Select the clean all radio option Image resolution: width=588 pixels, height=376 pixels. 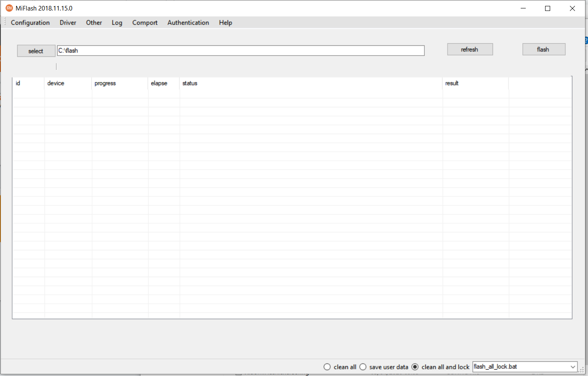(x=340, y=367)
